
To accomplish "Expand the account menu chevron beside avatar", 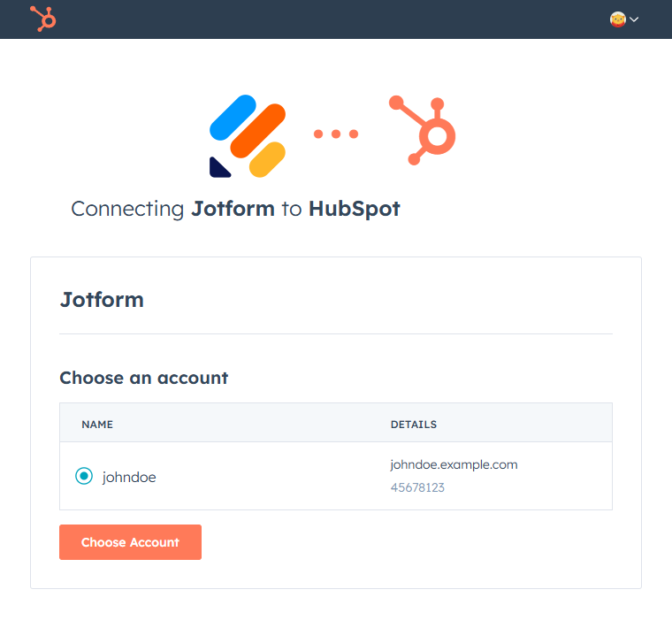I will click(x=634, y=19).
